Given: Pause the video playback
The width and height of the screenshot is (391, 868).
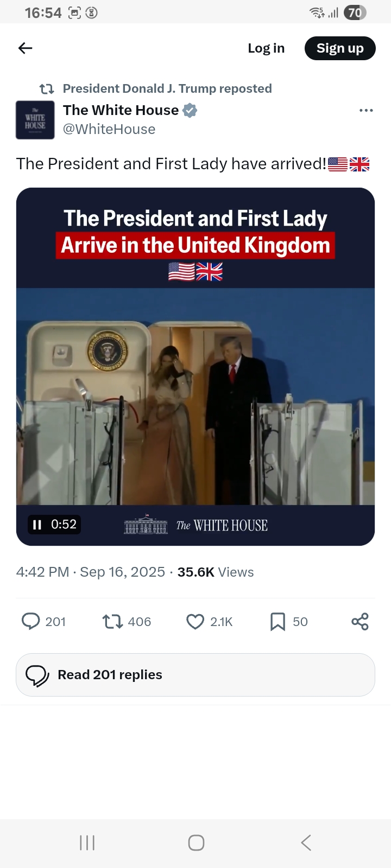Looking at the screenshot, I should [x=37, y=525].
